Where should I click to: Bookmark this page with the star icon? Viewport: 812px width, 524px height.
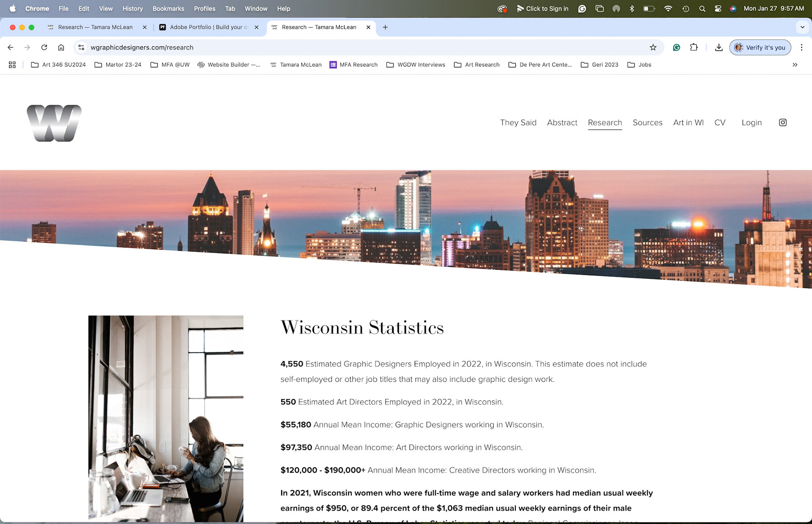[x=653, y=47]
